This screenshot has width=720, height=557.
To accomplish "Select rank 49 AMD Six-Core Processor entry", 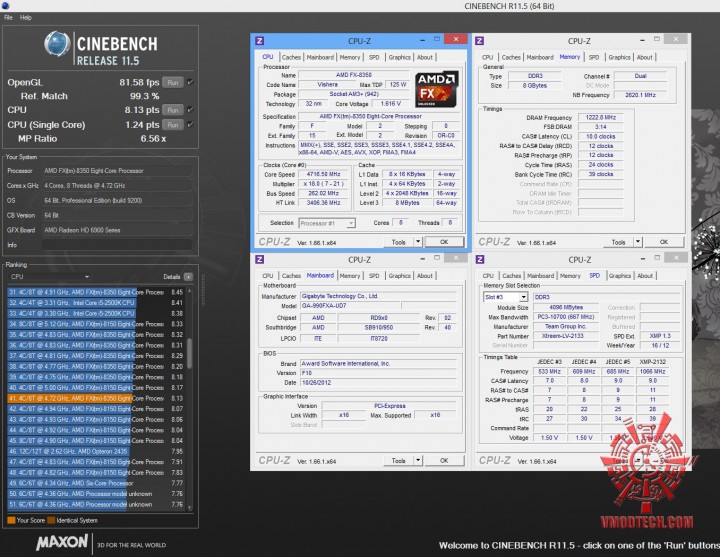I will pyautogui.click(x=96, y=483).
